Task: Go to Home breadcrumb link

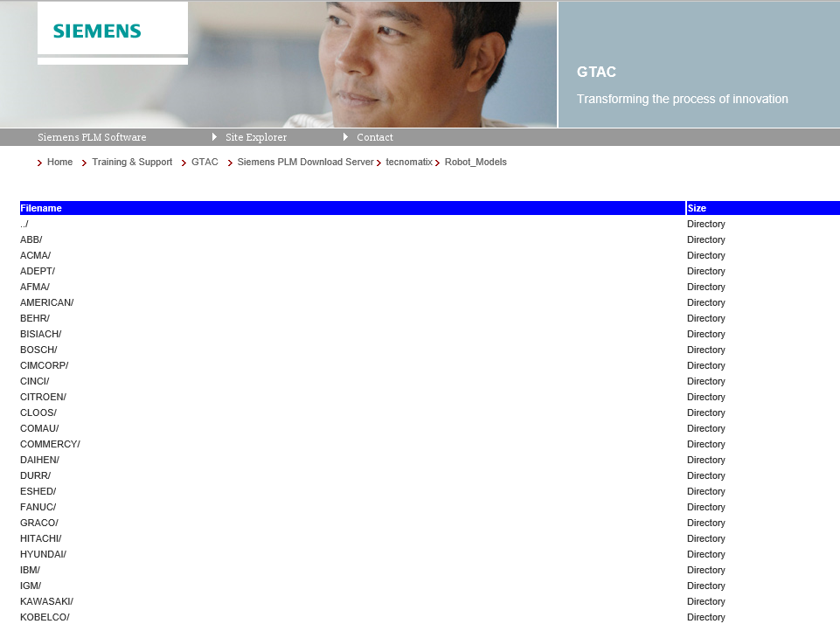Action: coord(59,163)
